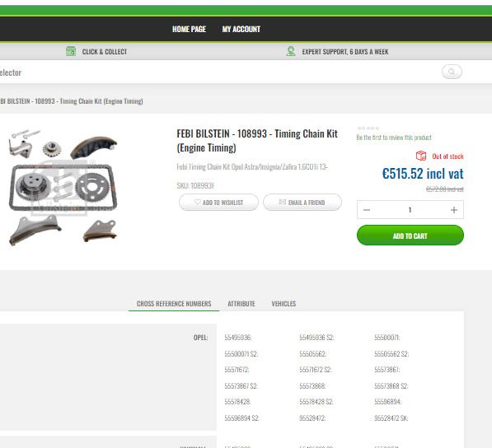Switch to the Attribute tab
Image resolution: width=492 pixels, height=448 pixels.
pyautogui.click(x=241, y=304)
